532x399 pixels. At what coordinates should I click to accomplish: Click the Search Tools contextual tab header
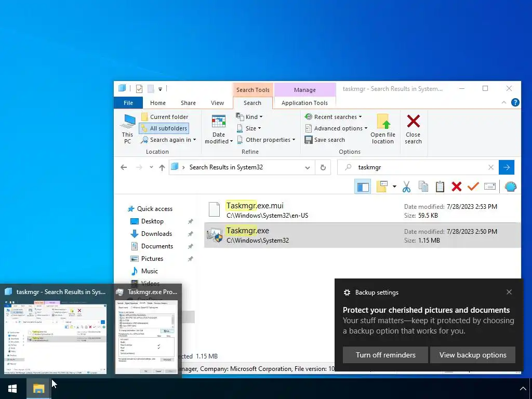point(253,90)
